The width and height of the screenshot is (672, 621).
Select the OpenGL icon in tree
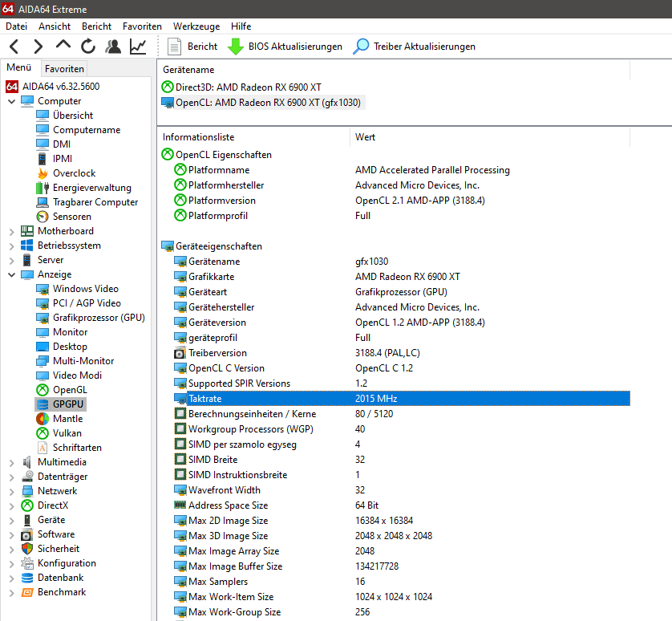(x=43, y=390)
